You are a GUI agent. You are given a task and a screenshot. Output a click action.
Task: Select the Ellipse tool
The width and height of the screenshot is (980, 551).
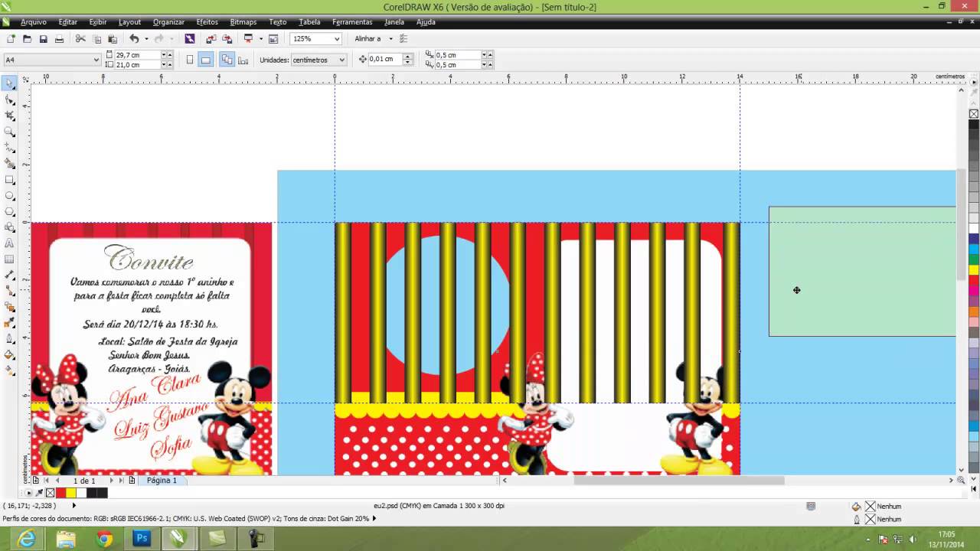[10, 196]
